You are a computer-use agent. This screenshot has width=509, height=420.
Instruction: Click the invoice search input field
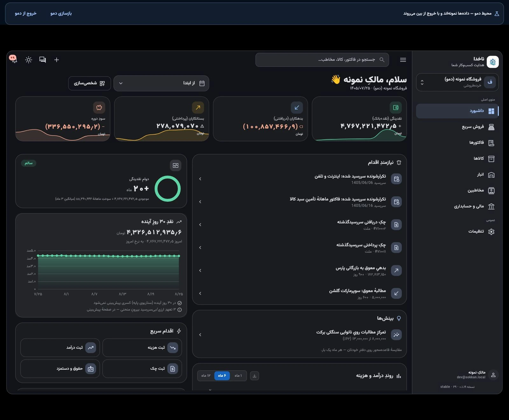pyautogui.click(x=322, y=60)
